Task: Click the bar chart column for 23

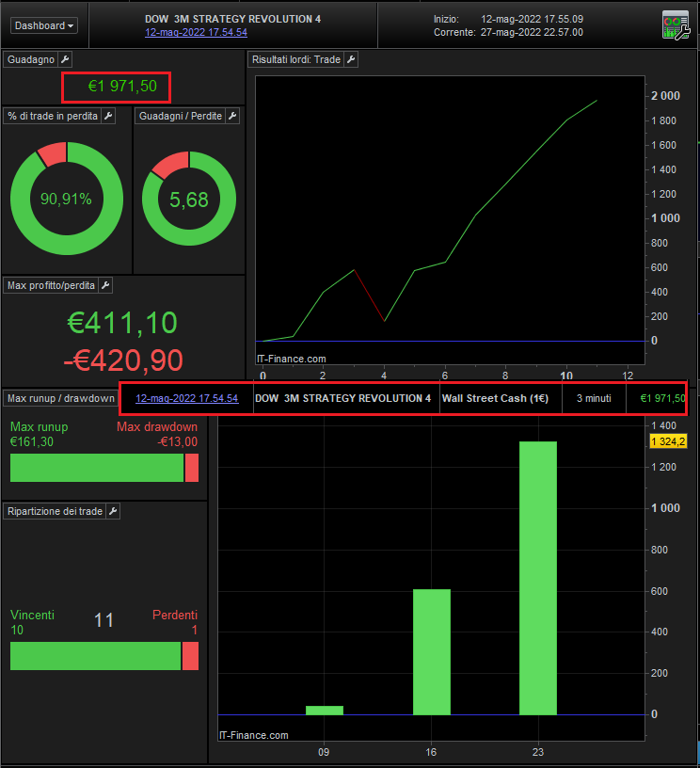Action: click(x=538, y=578)
